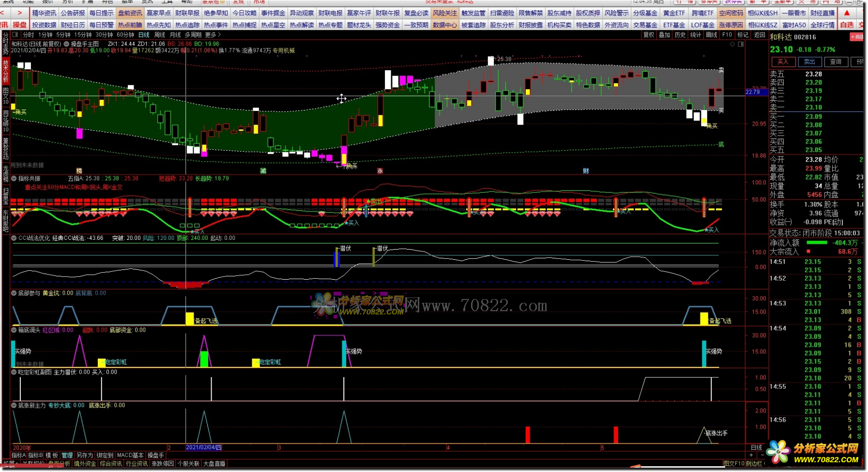
Task: Open the 空间密码 toolbar button
Action: click(x=731, y=13)
